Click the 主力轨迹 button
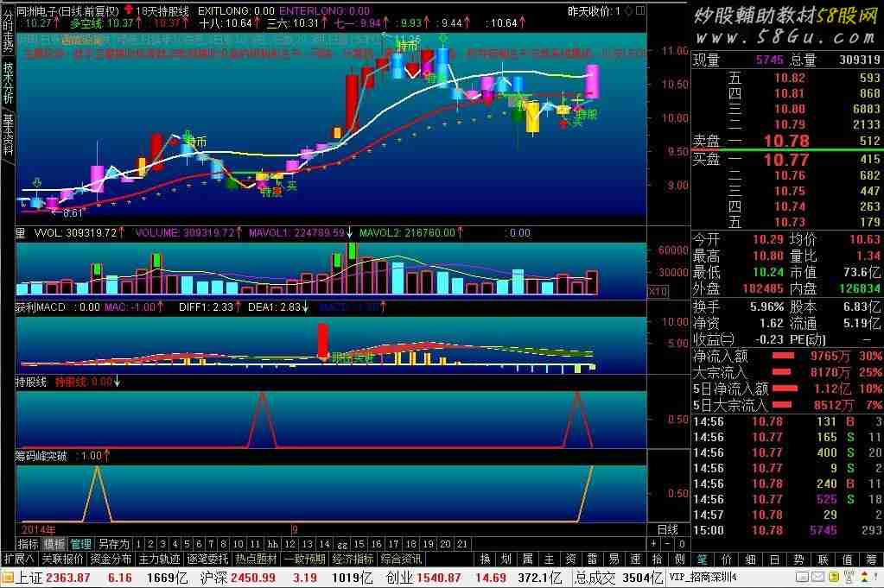This screenshot has height=588, width=884. (x=160, y=559)
